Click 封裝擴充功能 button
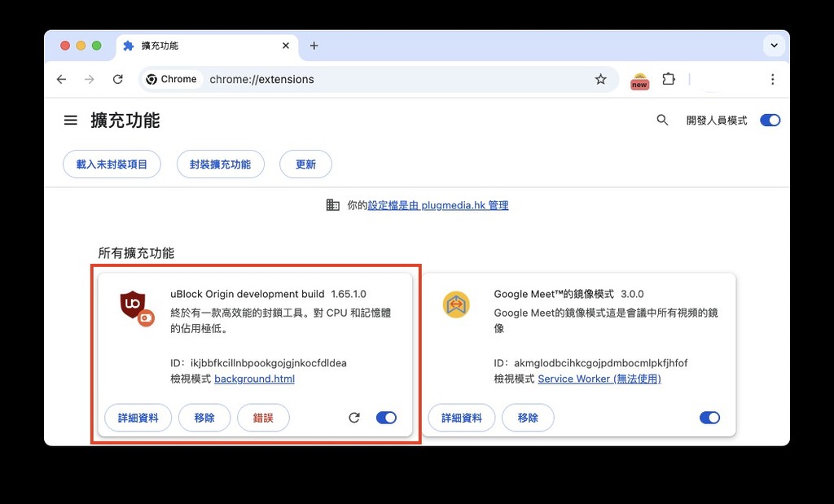This screenshot has height=504, width=834. [x=220, y=164]
